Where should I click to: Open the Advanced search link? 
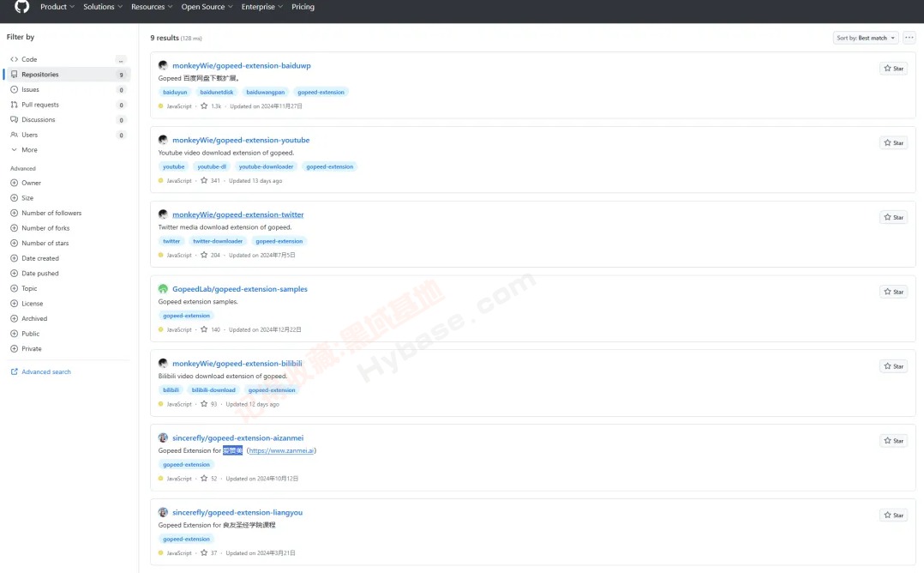[x=40, y=371]
